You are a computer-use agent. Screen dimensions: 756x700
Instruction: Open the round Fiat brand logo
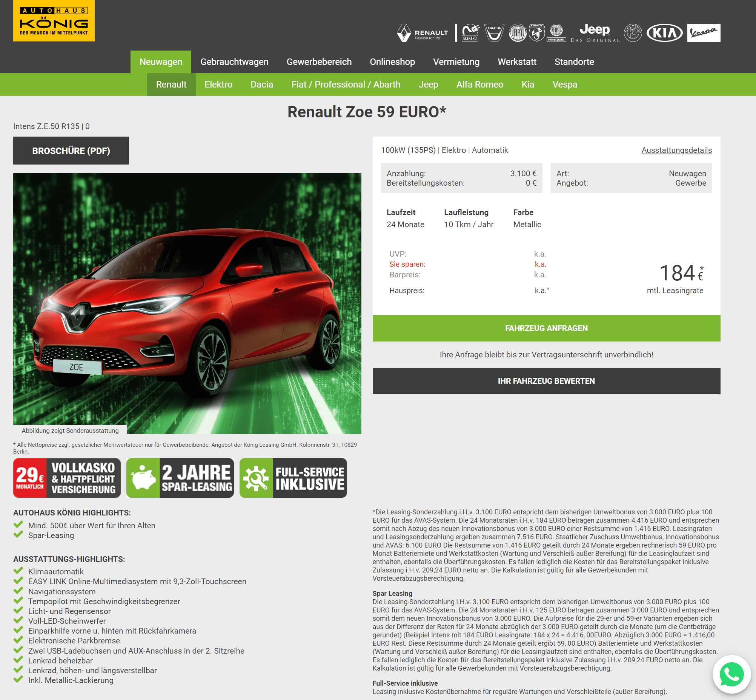pyautogui.click(x=517, y=33)
